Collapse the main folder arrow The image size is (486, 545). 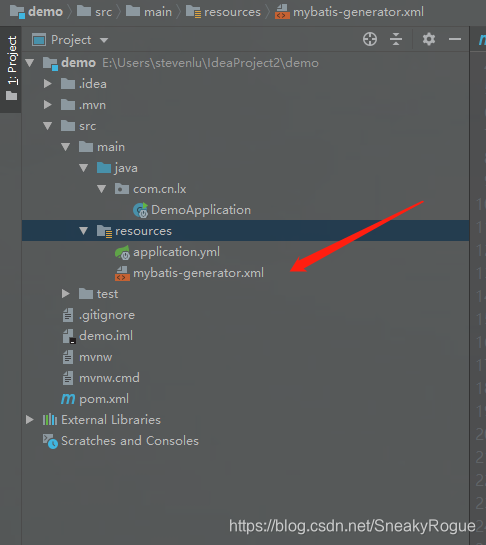(x=66, y=147)
